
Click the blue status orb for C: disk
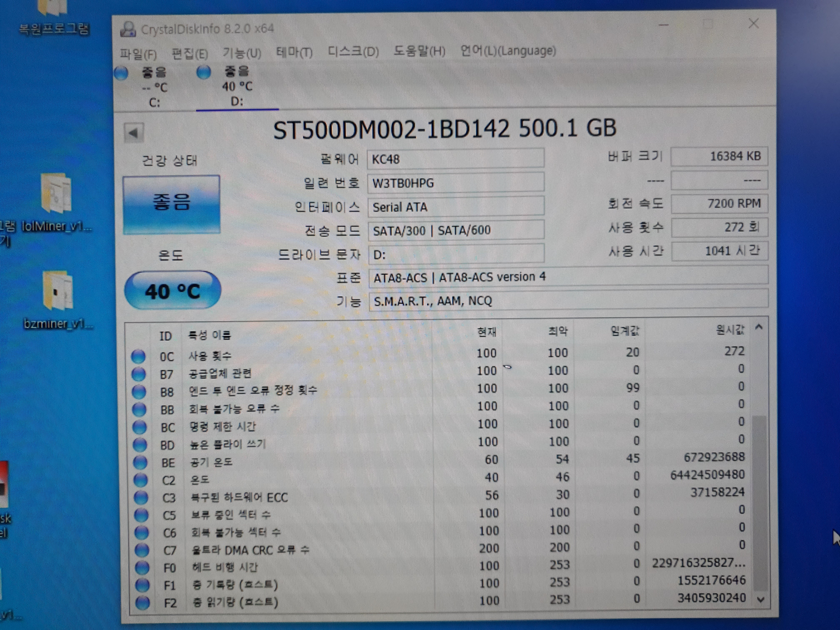click(x=121, y=73)
